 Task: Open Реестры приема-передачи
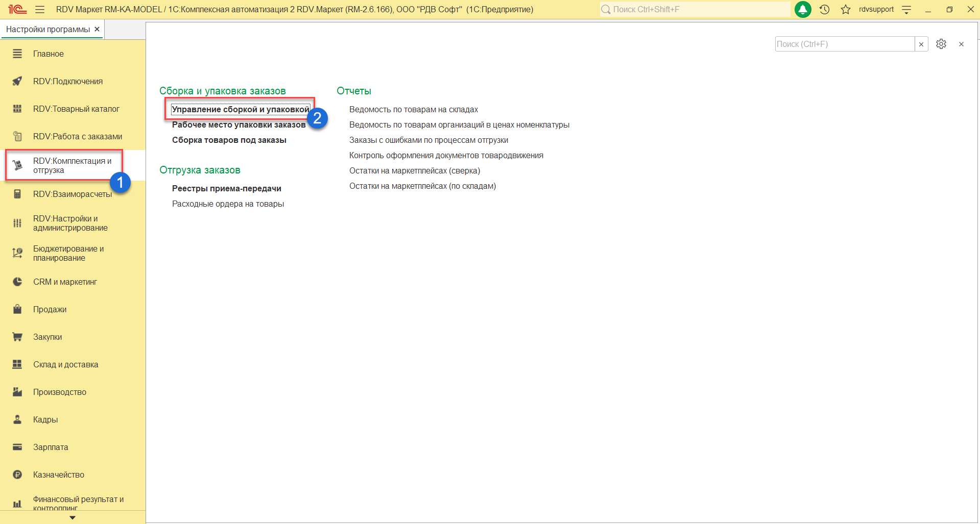click(x=226, y=188)
